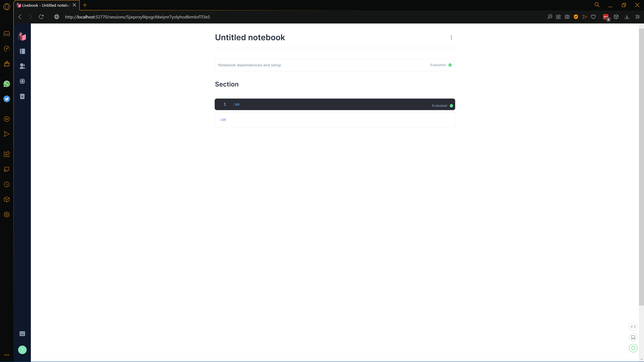The width and height of the screenshot is (644, 362).
Task: Open the runtime settings panel
Action: click(22, 81)
